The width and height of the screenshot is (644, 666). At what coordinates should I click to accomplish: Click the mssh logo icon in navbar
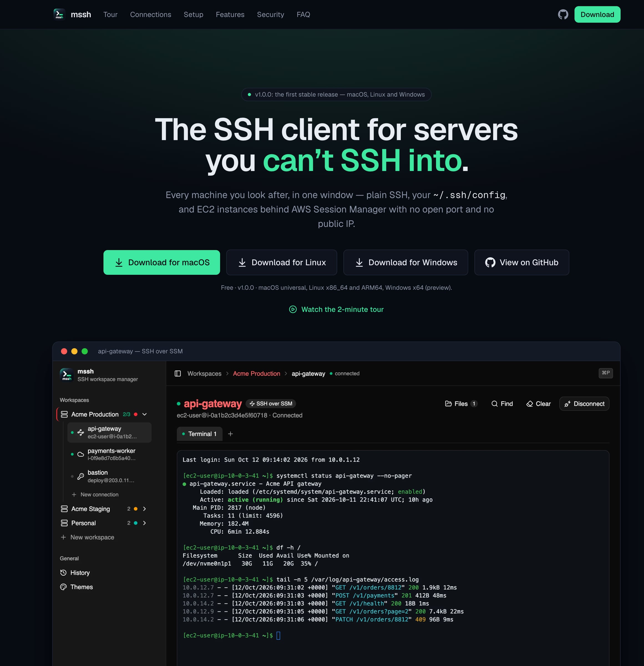[x=59, y=14]
